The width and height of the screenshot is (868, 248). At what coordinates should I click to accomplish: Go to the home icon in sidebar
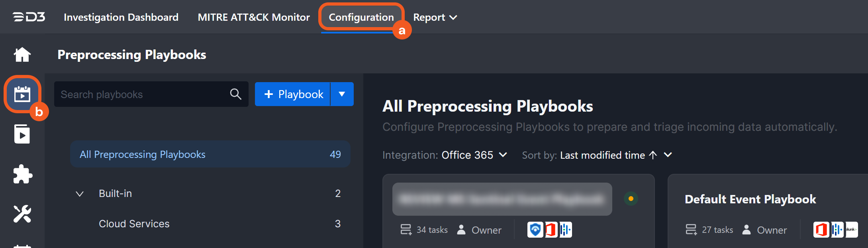(22, 55)
